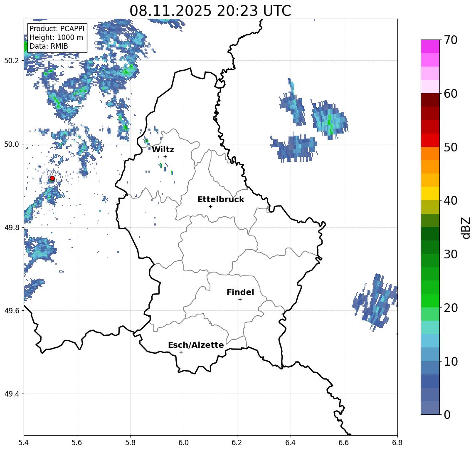Click latitude axis label 49.4
This screenshot has width=476, height=451.
12,394
